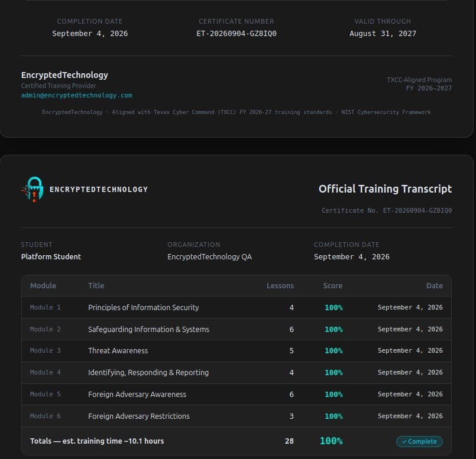
Task: Click the EncryptedTechnology padlock logo icon
Action: pos(33,189)
